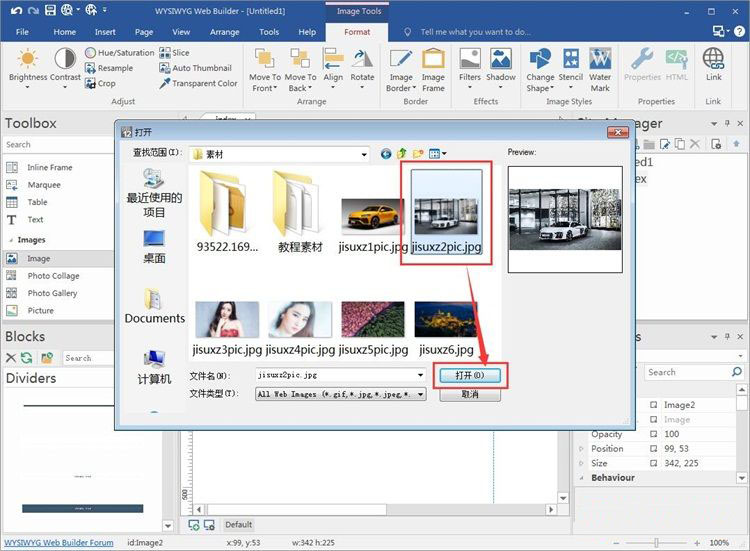Select the jisuxz1pic.jpg car thumbnail
Image resolution: width=750 pixels, height=551 pixels.
click(x=371, y=217)
